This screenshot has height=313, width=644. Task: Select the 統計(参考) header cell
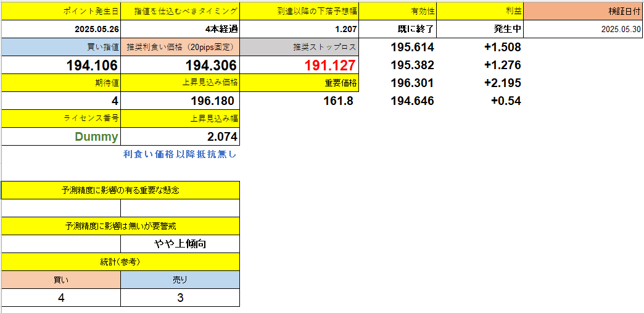click(x=120, y=262)
